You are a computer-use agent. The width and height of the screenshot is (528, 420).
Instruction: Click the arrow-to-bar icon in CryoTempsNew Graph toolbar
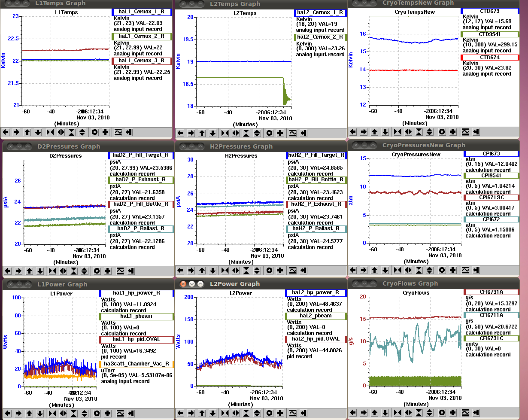pos(476,132)
